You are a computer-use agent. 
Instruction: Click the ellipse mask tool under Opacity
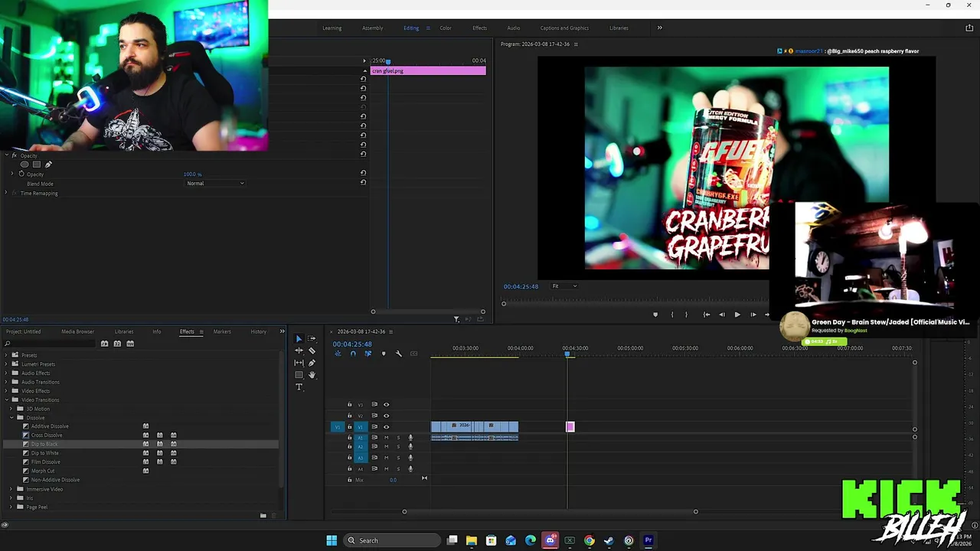(24, 165)
